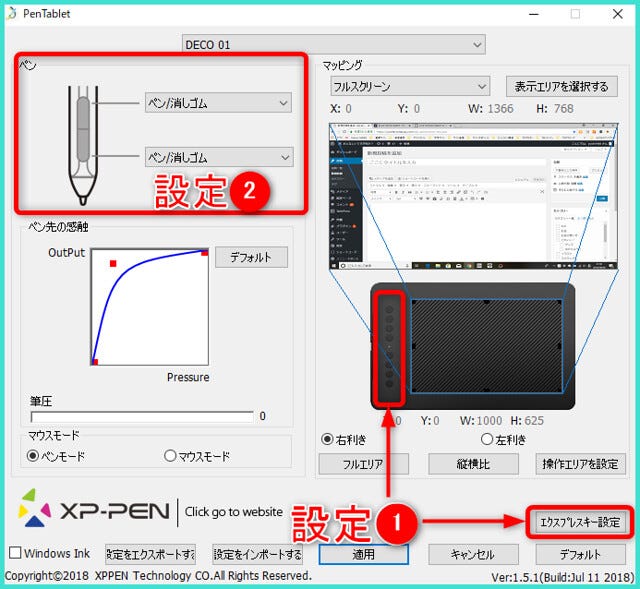Image resolution: width=640 pixels, height=589 pixels.
Task: Open エクスプレスキー設定 express key settings
Action: pyautogui.click(x=580, y=522)
